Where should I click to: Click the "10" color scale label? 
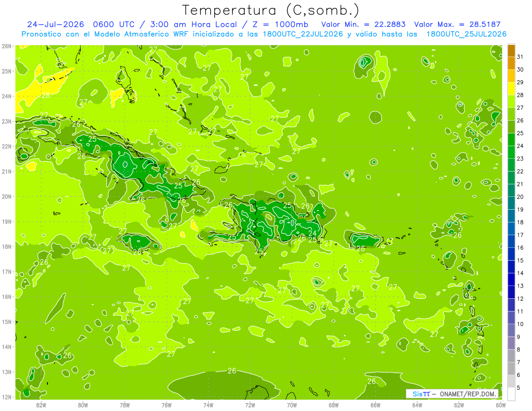pyautogui.click(x=520, y=324)
